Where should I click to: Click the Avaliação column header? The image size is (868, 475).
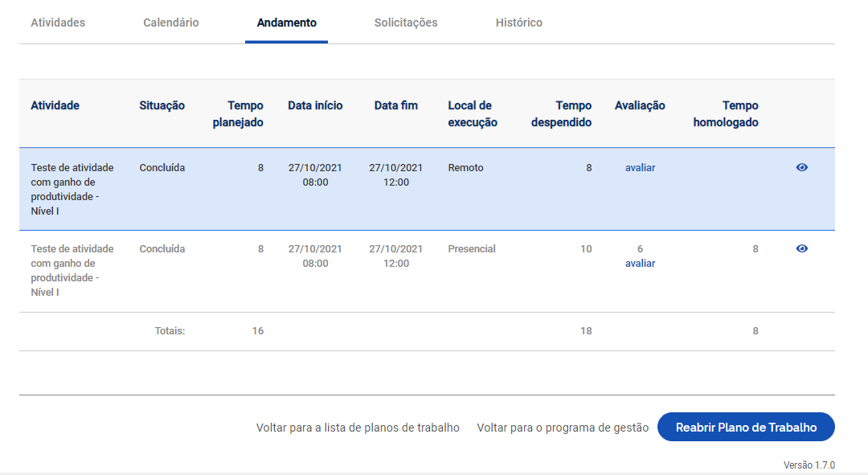tap(640, 105)
